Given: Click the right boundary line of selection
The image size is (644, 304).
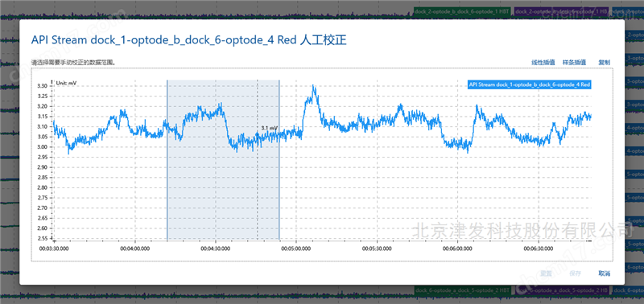Looking at the screenshot, I should click(279, 159).
